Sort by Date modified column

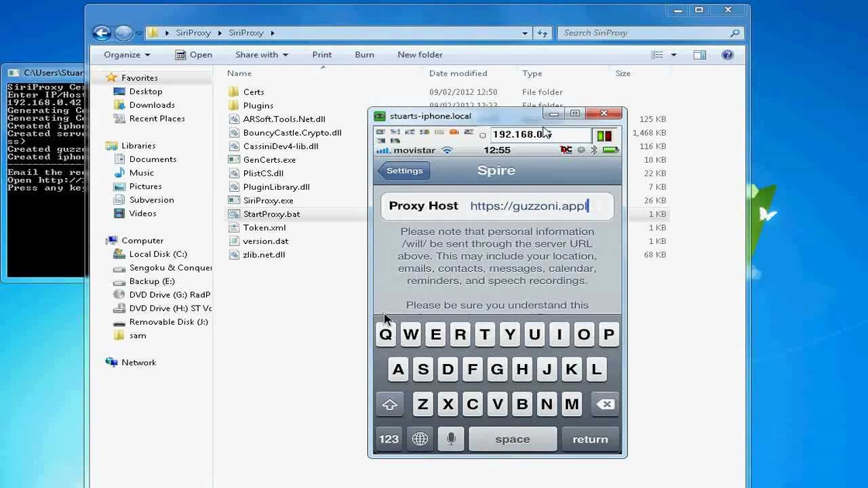point(458,73)
